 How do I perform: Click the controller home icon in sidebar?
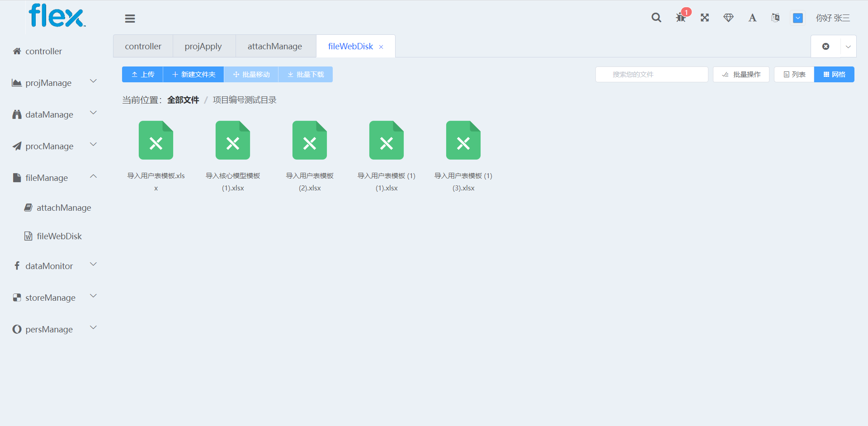pos(17,51)
